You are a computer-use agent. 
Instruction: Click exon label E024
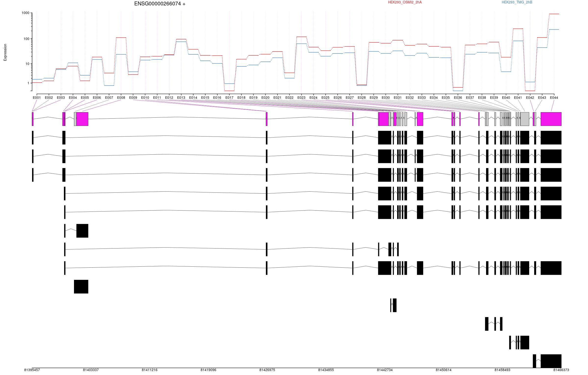tap(313, 98)
